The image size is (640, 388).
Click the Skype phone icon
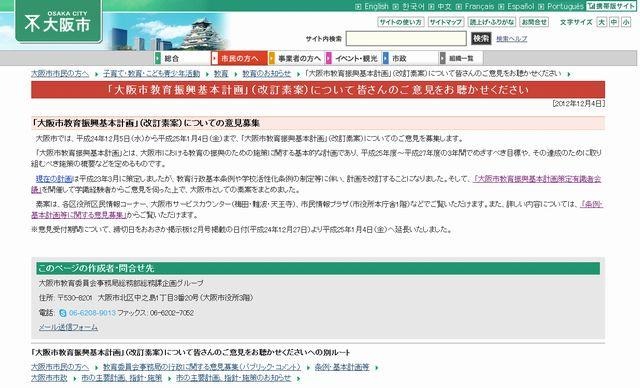coord(63,313)
